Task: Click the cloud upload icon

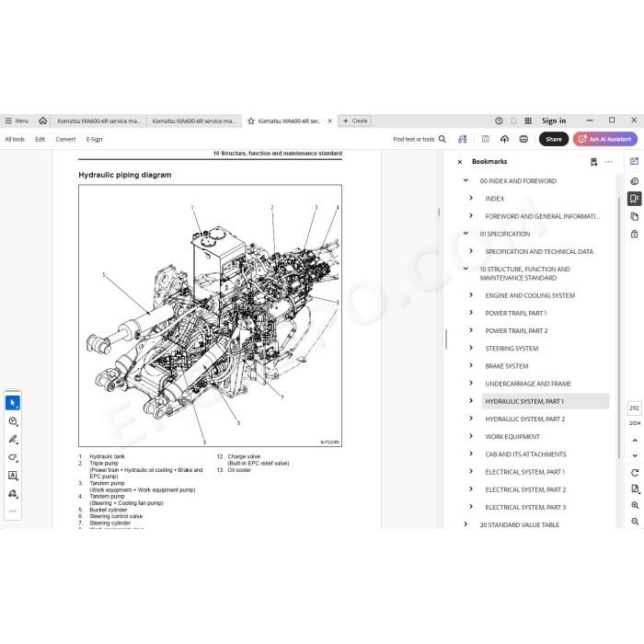Action: pos(505,139)
